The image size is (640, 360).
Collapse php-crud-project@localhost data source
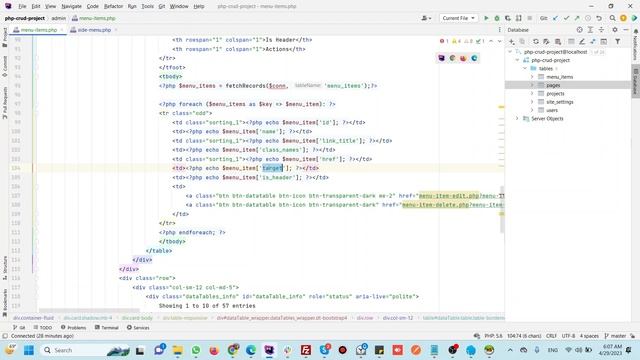(x=510, y=52)
